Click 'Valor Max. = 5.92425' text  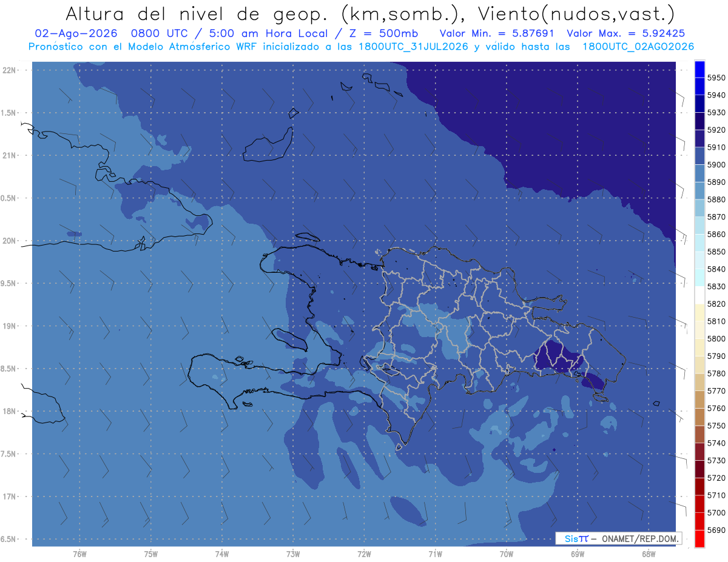(626, 33)
